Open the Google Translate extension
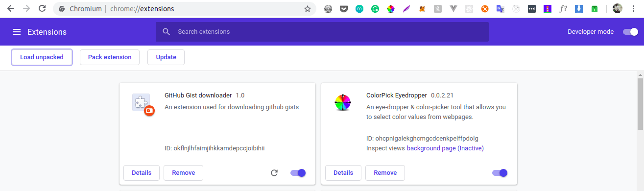 (501, 9)
